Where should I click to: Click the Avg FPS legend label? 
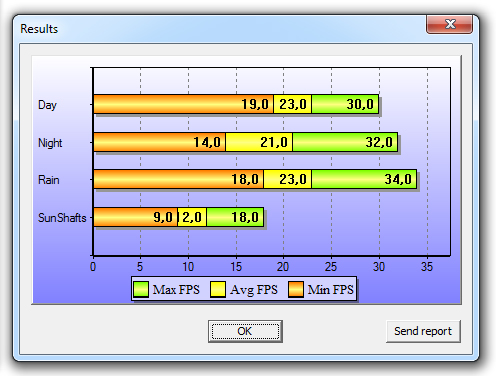click(x=254, y=290)
